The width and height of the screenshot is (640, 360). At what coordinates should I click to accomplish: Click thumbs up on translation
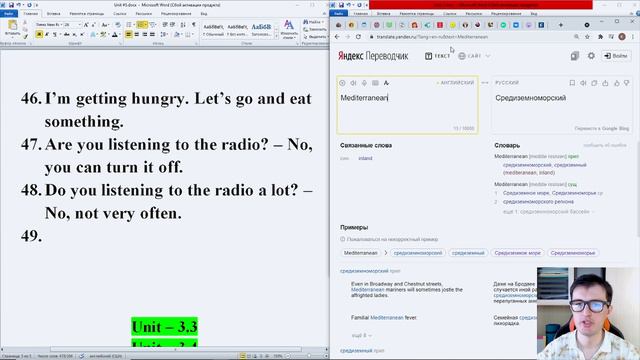click(616, 83)
